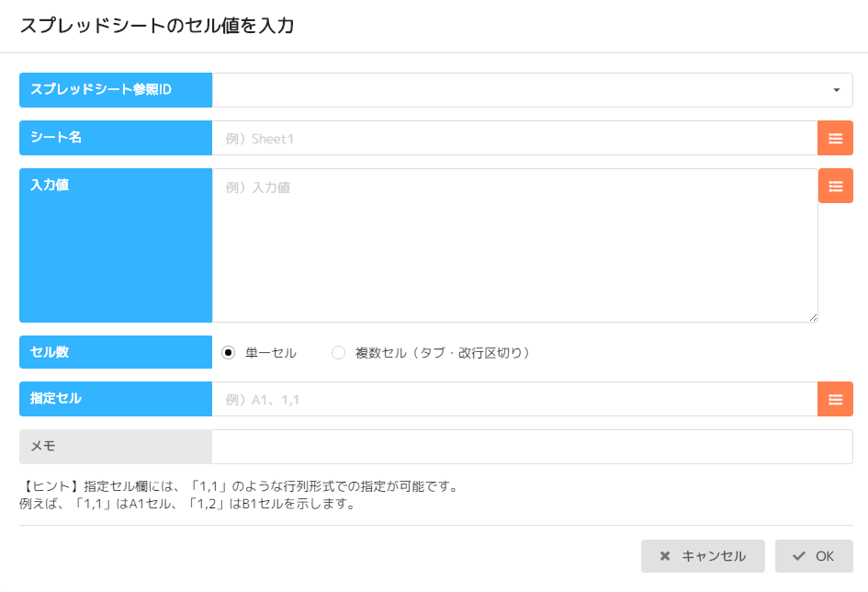This screenshot has width=868, height=592.
Task: Select the 複数セル radio button
Action: tap(338, 352)
